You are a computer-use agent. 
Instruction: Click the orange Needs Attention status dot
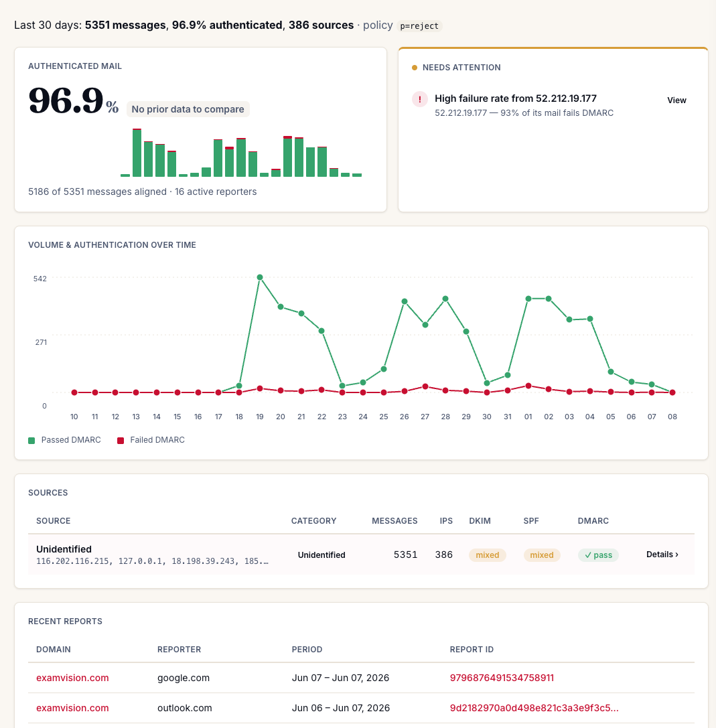pos(414,68)
